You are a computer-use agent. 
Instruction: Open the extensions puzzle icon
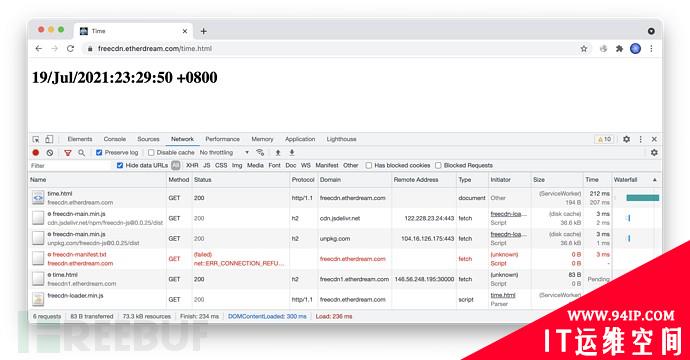coord(619,49)
